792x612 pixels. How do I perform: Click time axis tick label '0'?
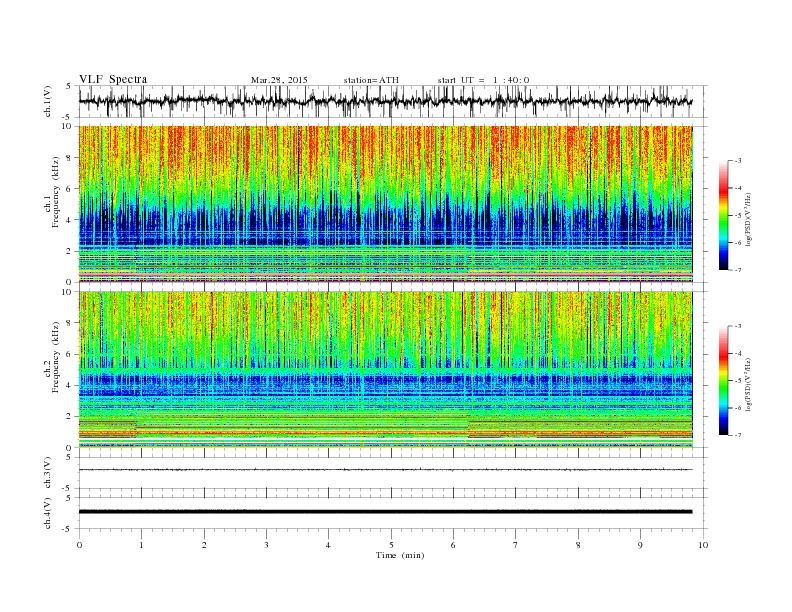pos(79,545)
